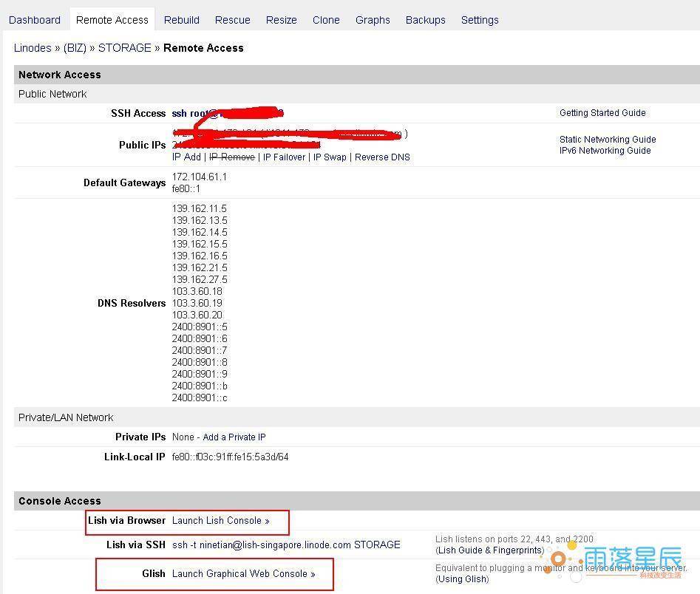This screenshot has height=594, width=700.
Task: Open the Settings tab
Action: pyautogui.click(x=480, y=20)
